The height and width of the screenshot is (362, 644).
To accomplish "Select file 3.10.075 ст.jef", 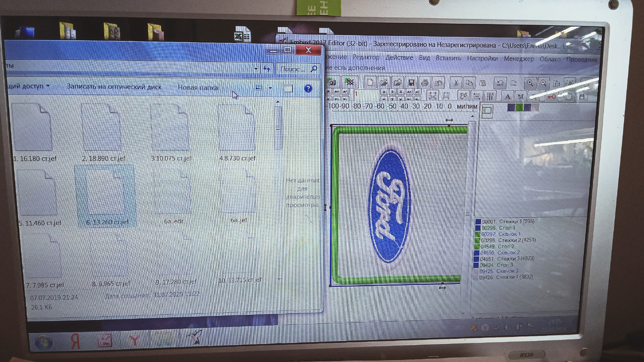I will point(171,133).
